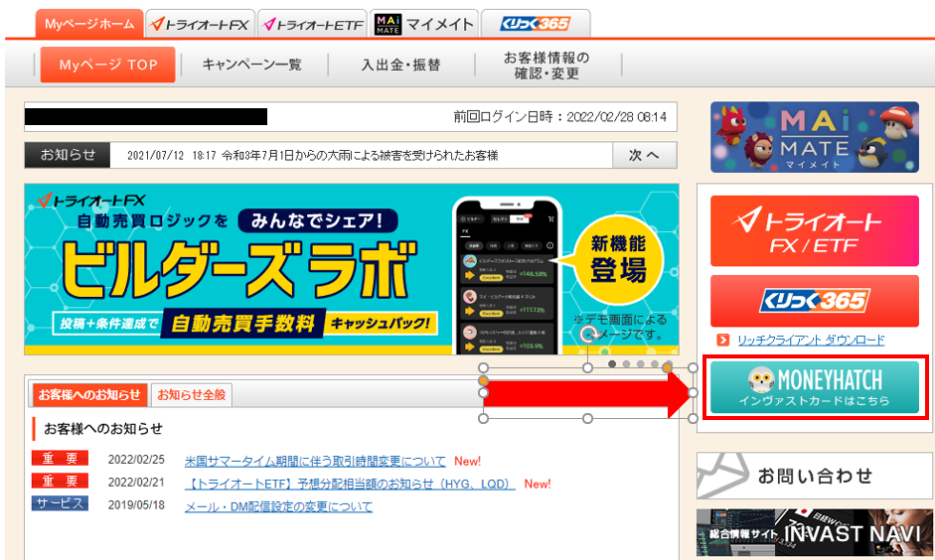Open the INVAST NAVI banner
The width and height of the screenshot is (935, 560).
point(815,532)
